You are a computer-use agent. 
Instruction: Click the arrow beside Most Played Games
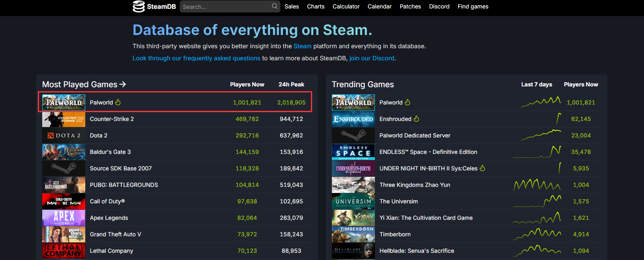coord(123,84)
